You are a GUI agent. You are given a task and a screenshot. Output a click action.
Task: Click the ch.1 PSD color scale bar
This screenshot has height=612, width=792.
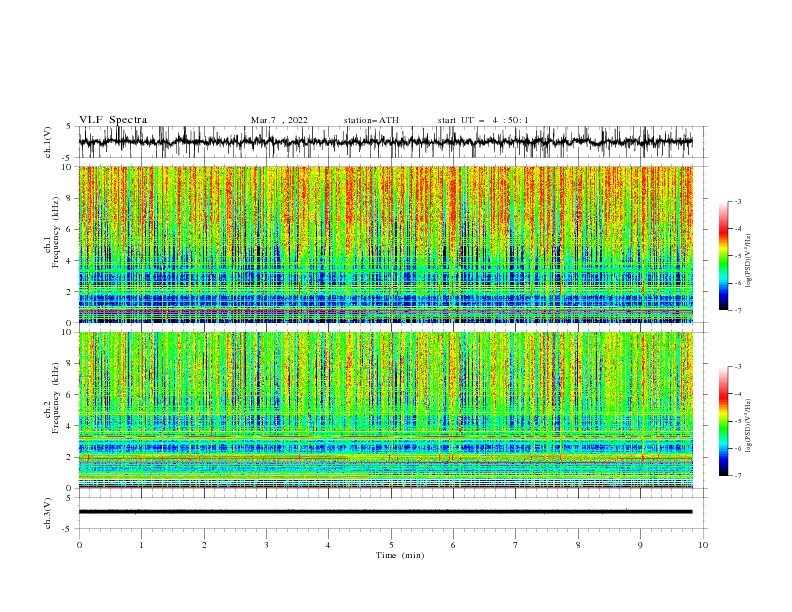coord(723,256)
